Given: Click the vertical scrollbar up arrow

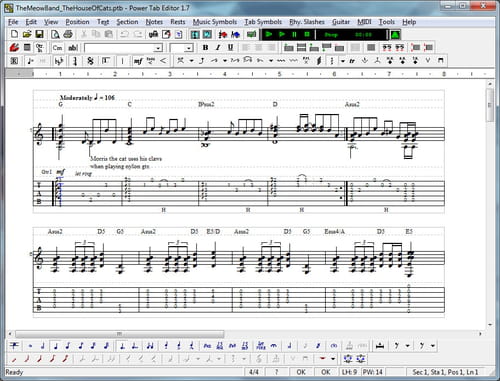Looking at the screenshot, I should click(490, 84).
